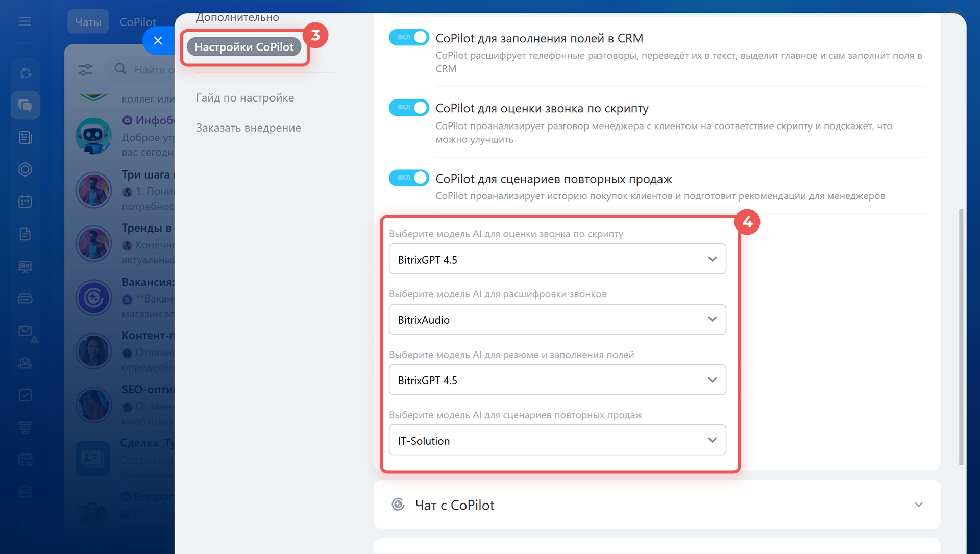Open the documents icon in sidebar
The width and height of the screenshot is (980, 554).
(25, 234)
